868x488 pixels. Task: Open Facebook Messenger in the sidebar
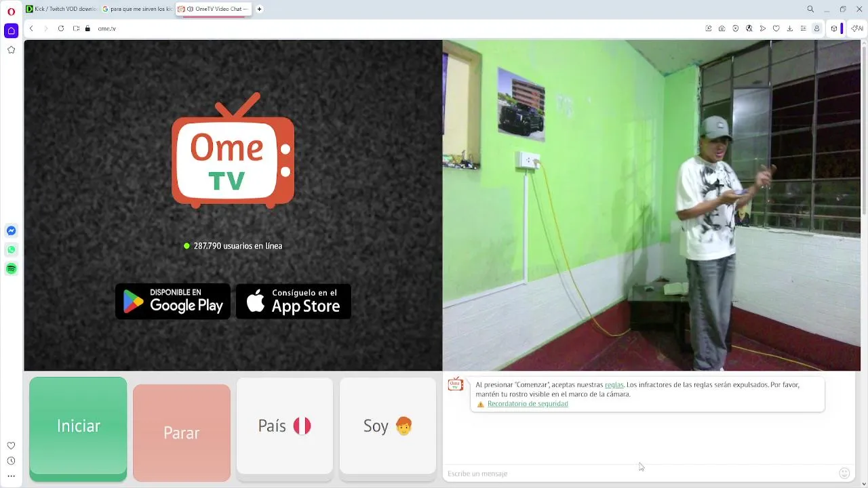(x=11, y=230)
